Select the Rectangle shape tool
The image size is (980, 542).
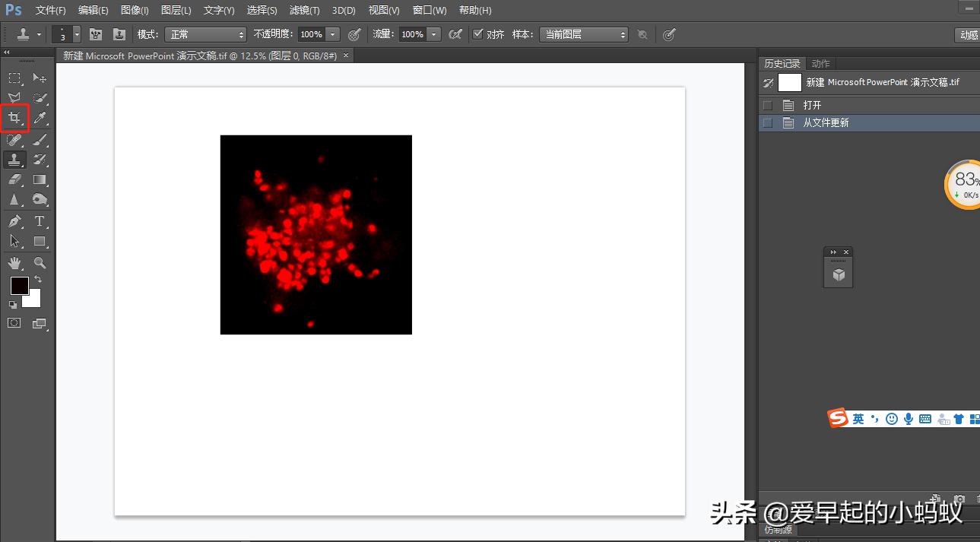pyautogui.click(x=40, y=242)
